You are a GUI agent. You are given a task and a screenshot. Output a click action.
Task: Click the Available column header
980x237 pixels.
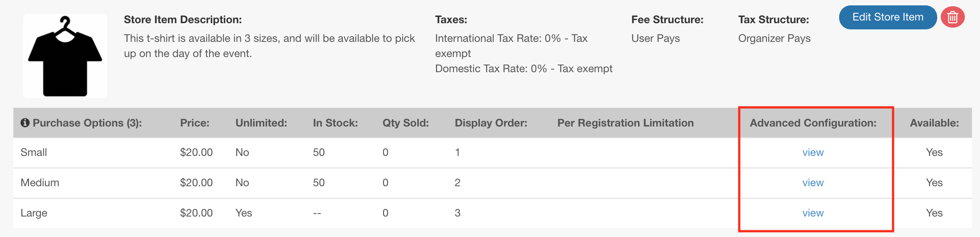[934, 123]
